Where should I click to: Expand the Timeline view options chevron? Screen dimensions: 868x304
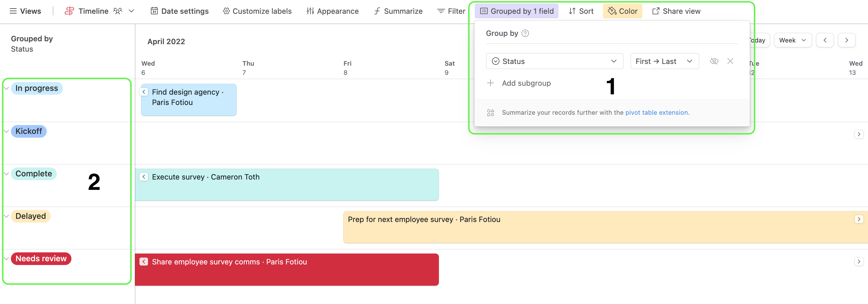(x=131, y=11)
